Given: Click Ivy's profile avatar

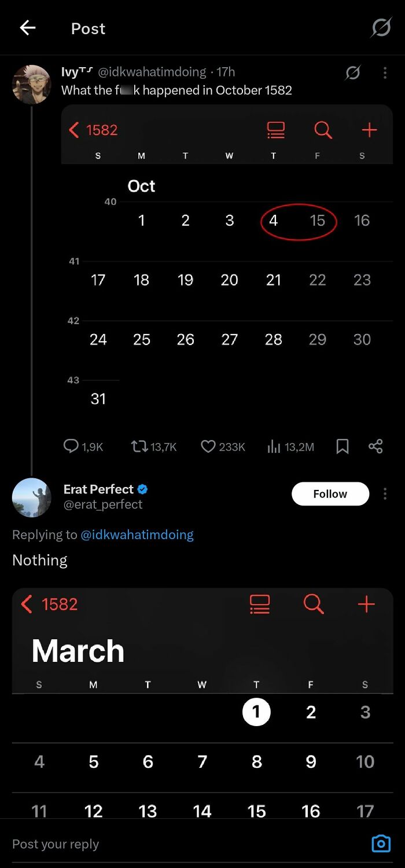Looking at the screenshot, I should 32,84.
